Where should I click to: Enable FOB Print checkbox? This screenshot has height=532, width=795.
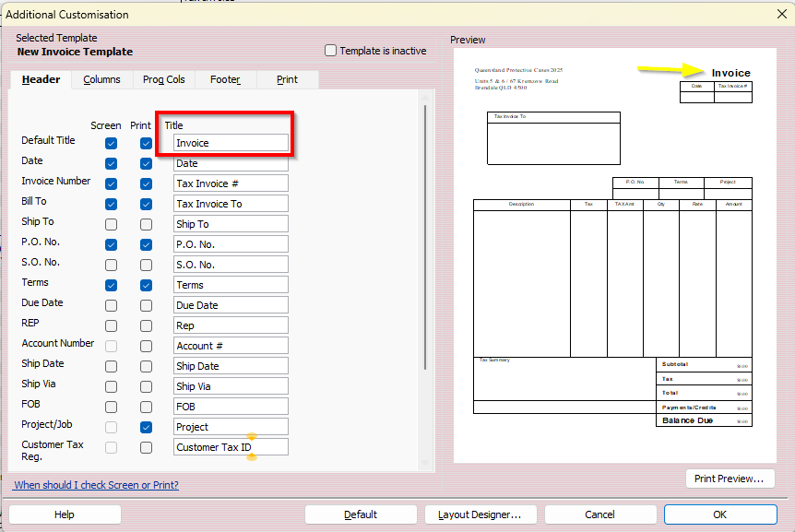[146, 407]
